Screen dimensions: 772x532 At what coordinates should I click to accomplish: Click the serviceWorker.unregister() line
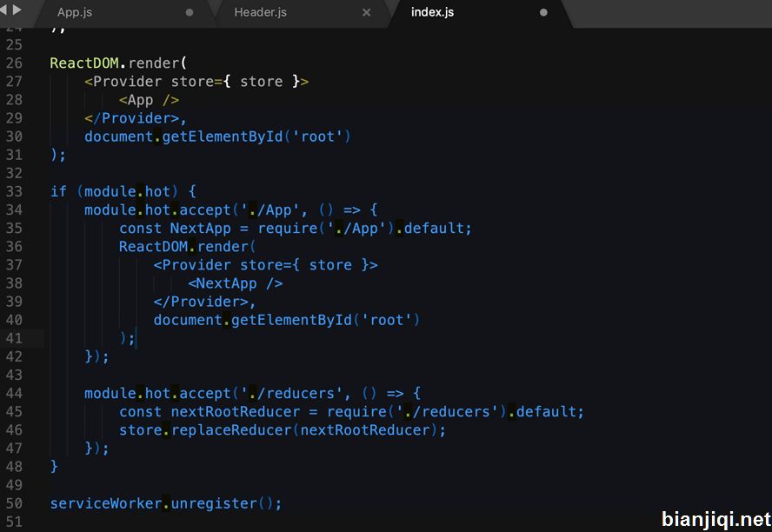pyautogui.click(x=166, y=503)
